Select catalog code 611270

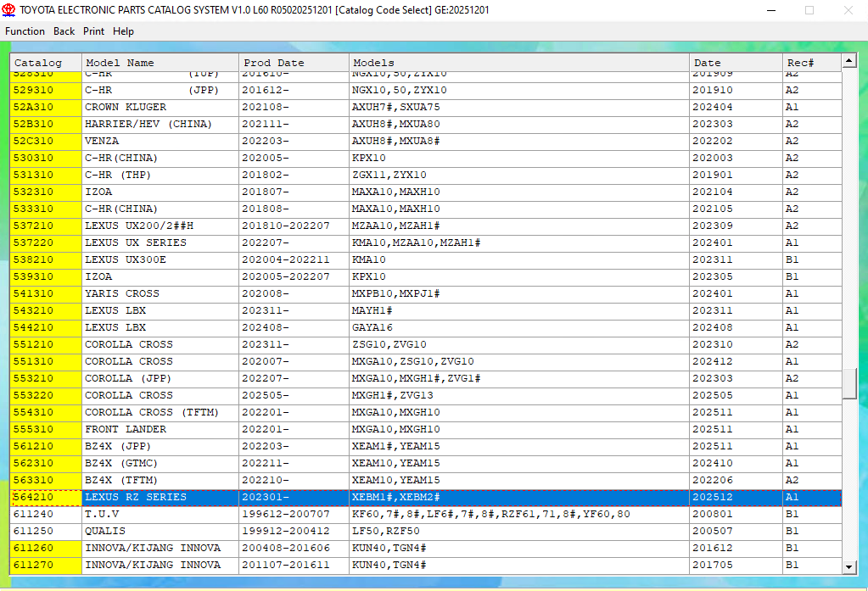point(46,566)
